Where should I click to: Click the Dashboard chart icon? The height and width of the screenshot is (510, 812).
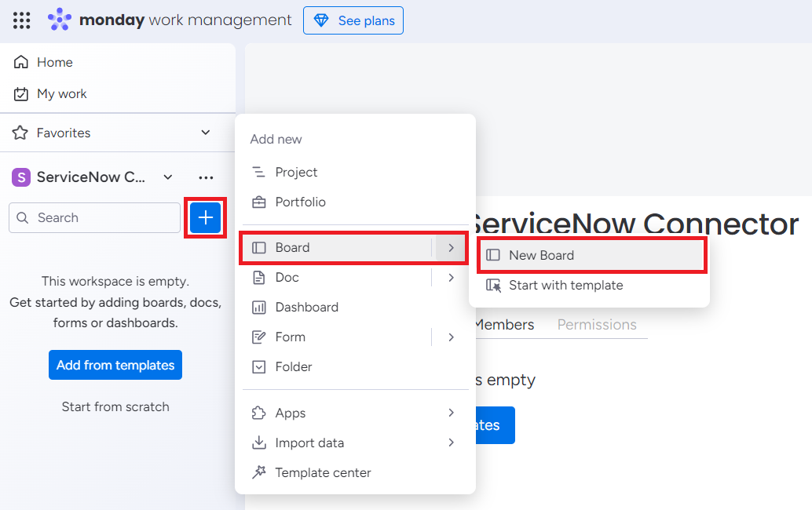tap(258, 308)
